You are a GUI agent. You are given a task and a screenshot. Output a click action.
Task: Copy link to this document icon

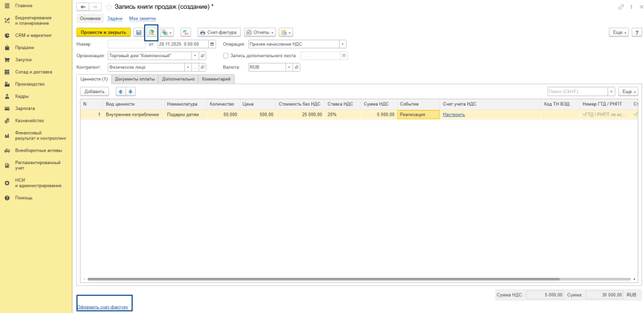click(x=621, y=7)
